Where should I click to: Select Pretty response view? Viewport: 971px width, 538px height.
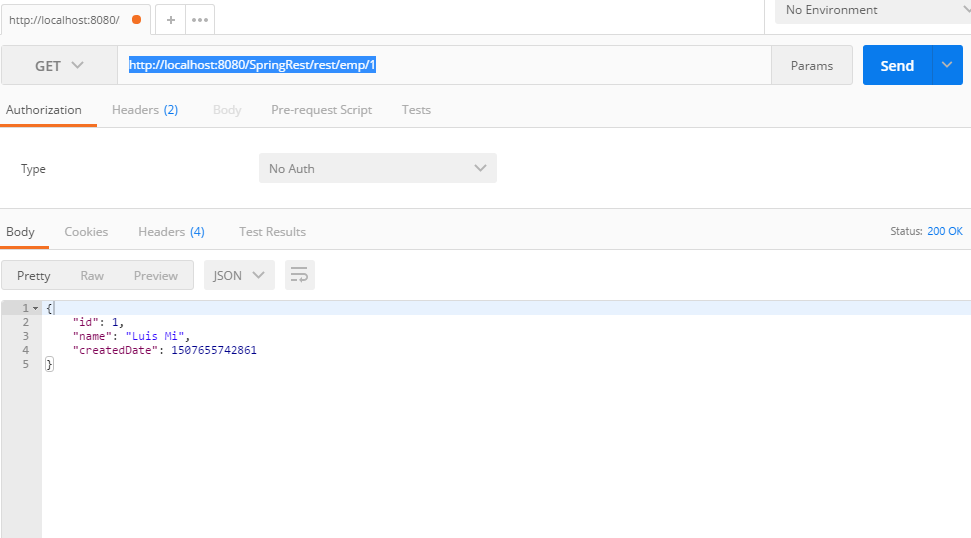(x=33, y=276)
